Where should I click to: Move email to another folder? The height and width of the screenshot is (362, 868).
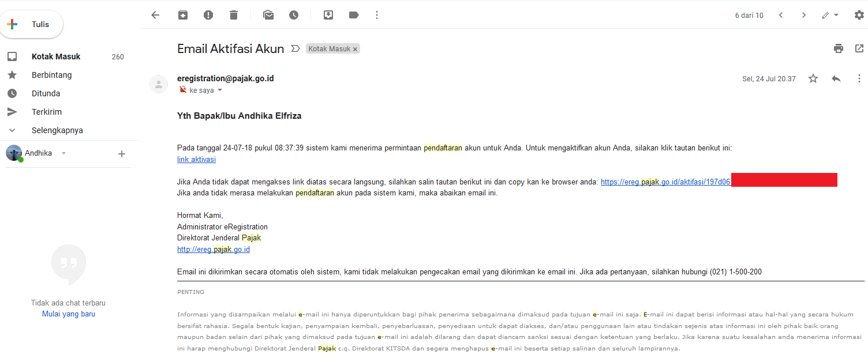click(328, 15)
